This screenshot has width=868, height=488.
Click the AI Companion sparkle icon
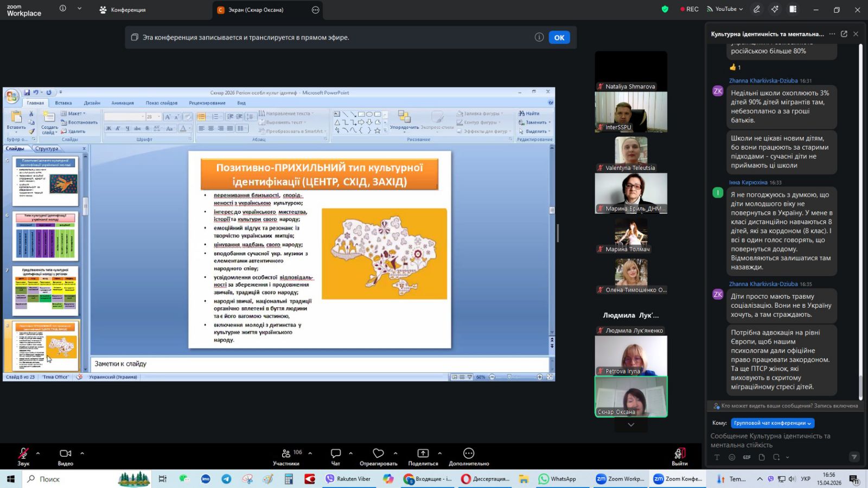tap(775, 9)
